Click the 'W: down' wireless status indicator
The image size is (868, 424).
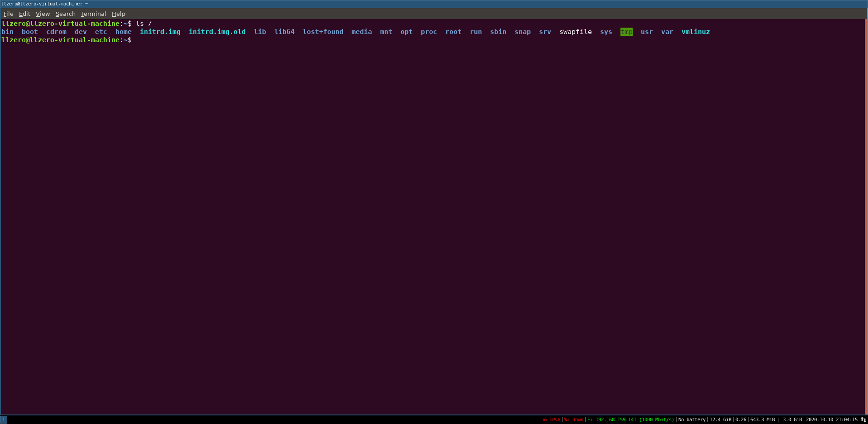click(x=574, y=419)
